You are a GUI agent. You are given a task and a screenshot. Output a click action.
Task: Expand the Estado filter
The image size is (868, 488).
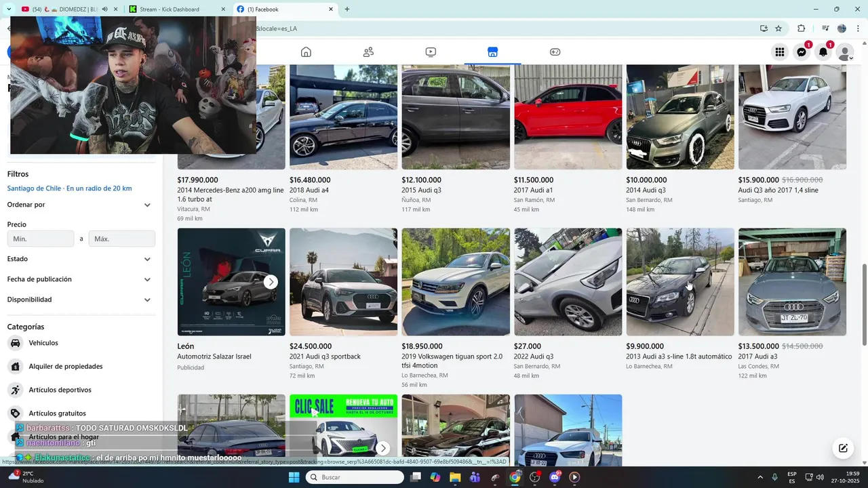tap(80, 259)
